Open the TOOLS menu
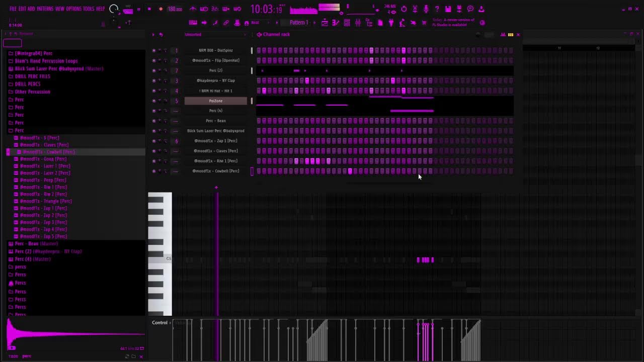The image size is (644, 362). (89, 9)
